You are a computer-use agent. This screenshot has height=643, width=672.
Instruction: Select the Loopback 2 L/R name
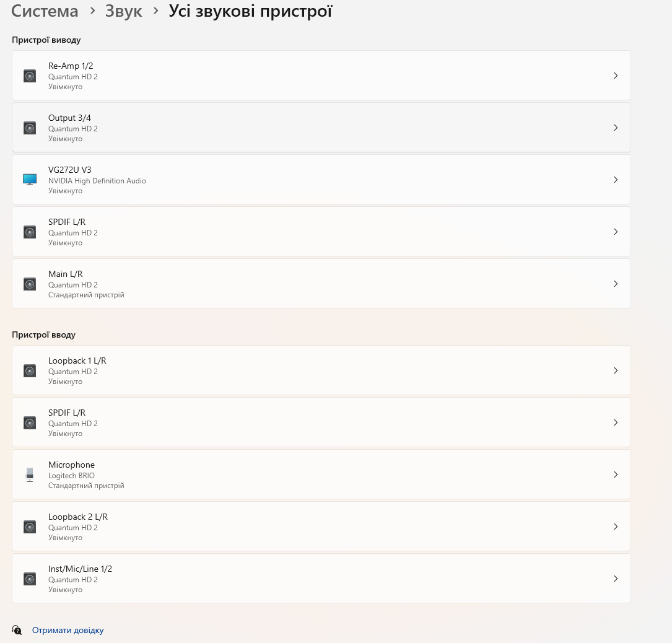pos(78,517)
